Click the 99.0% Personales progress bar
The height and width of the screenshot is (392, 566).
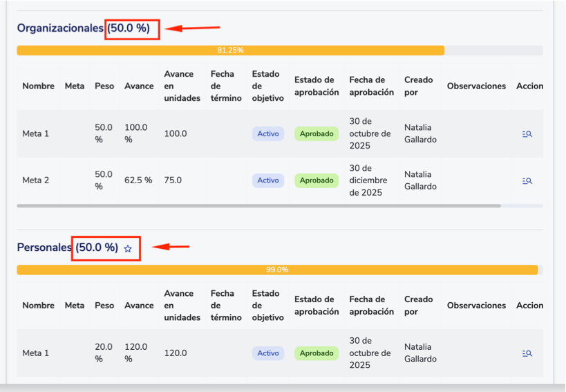click(x=276, y=270)
